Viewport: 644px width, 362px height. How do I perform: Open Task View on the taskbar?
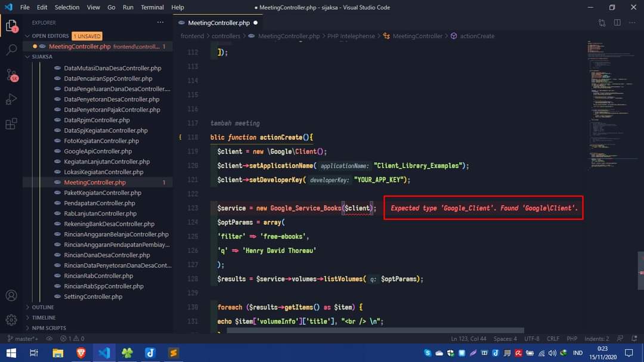[34, 353]
